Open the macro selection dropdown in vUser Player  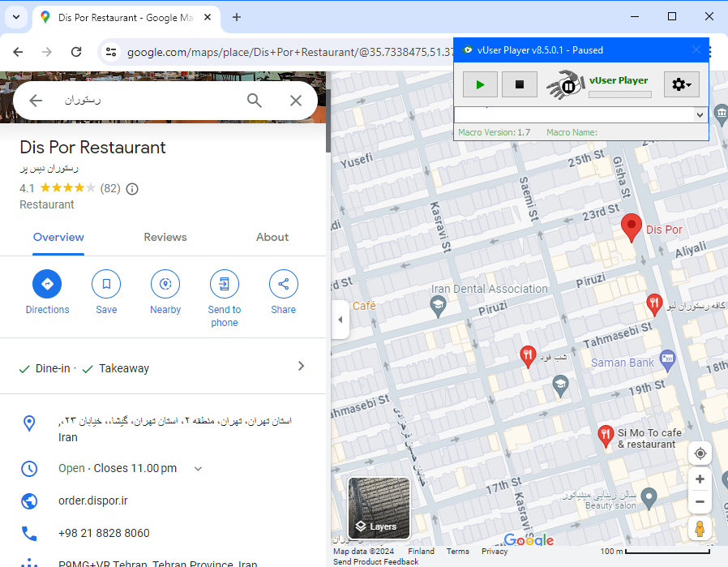pos(700,114)
